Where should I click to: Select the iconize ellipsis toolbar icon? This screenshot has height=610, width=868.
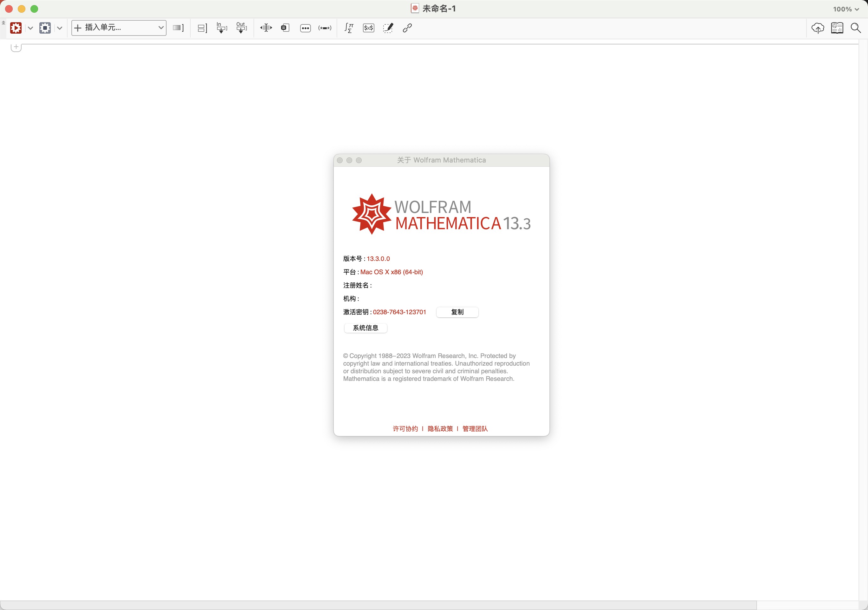tap(306, 28)
